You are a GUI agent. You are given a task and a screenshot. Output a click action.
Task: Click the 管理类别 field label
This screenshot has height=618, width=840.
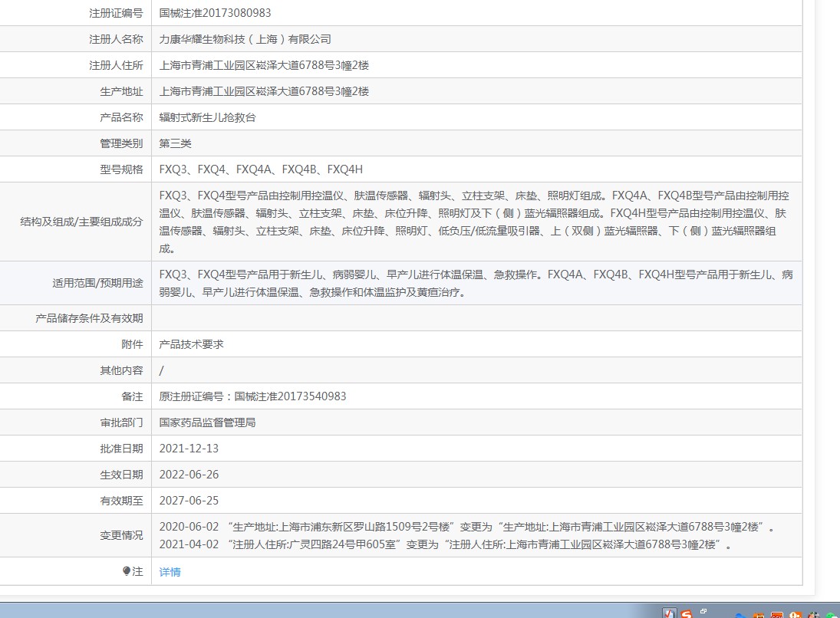point(122,143)
